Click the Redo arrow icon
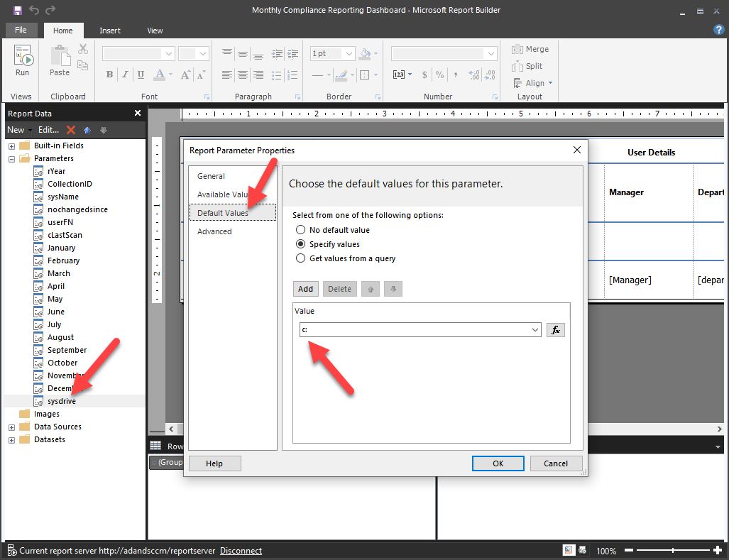Screen dimensions: 729x560 coord(50,10)
